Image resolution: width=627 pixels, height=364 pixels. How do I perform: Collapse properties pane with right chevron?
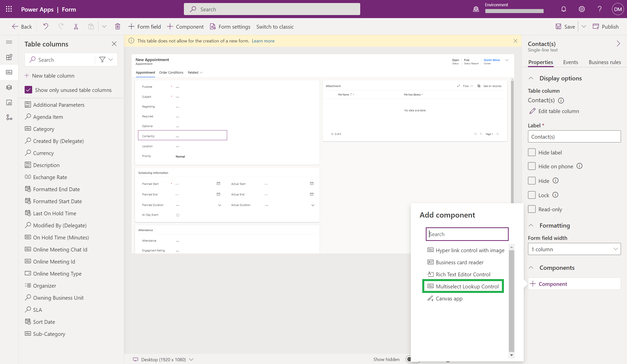(x=618, y=44)
